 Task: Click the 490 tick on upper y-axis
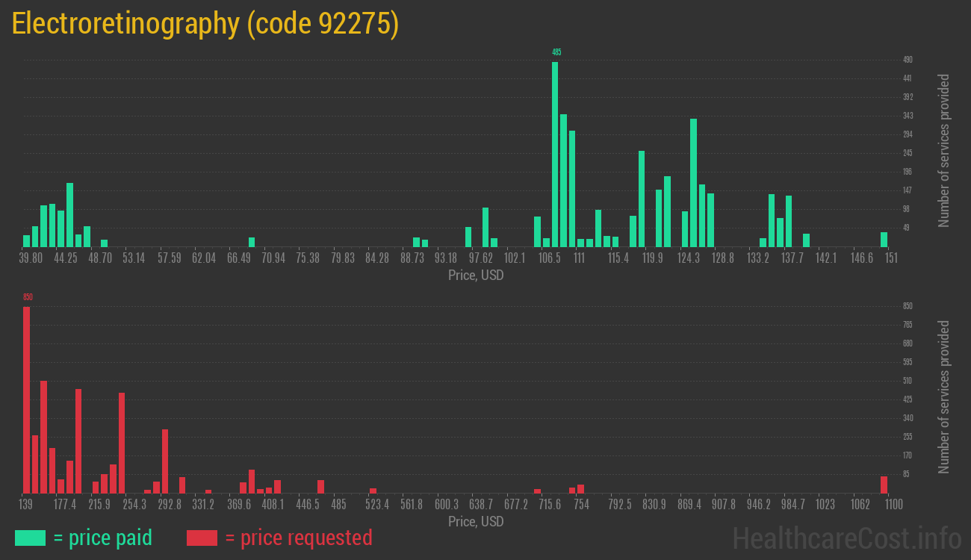click(908, 60)
